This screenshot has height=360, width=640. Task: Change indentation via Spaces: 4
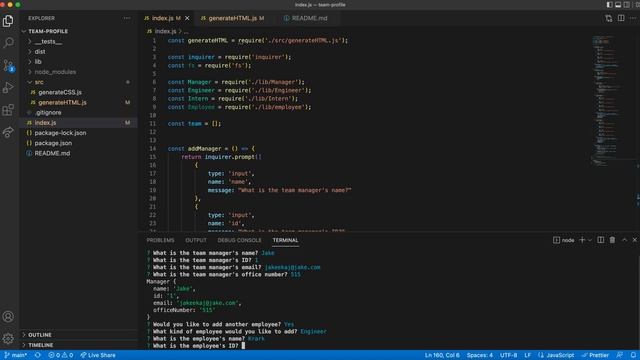pos(480,355)
